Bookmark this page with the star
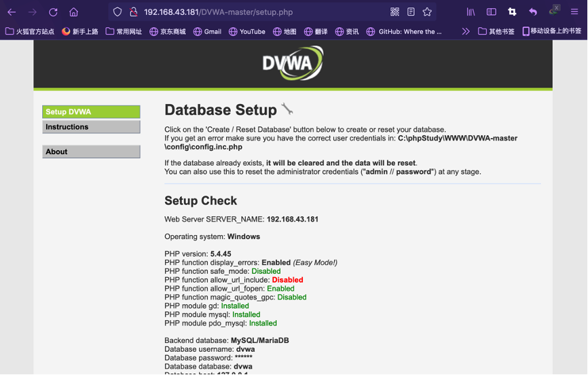Viewport: 588px width, 375px height. point(427,12)
